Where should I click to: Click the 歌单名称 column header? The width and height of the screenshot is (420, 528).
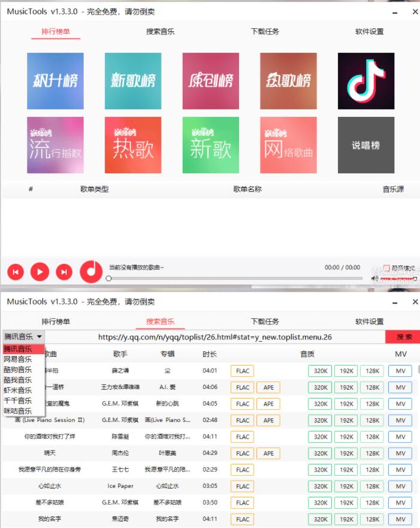[247, 189]
